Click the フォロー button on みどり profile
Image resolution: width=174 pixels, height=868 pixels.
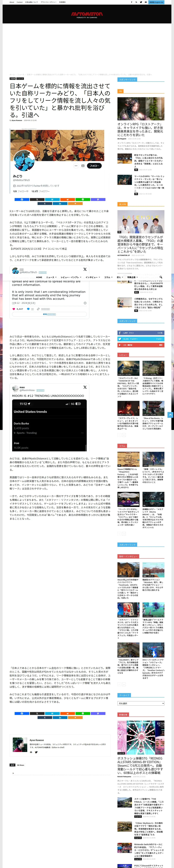point(94,166)
